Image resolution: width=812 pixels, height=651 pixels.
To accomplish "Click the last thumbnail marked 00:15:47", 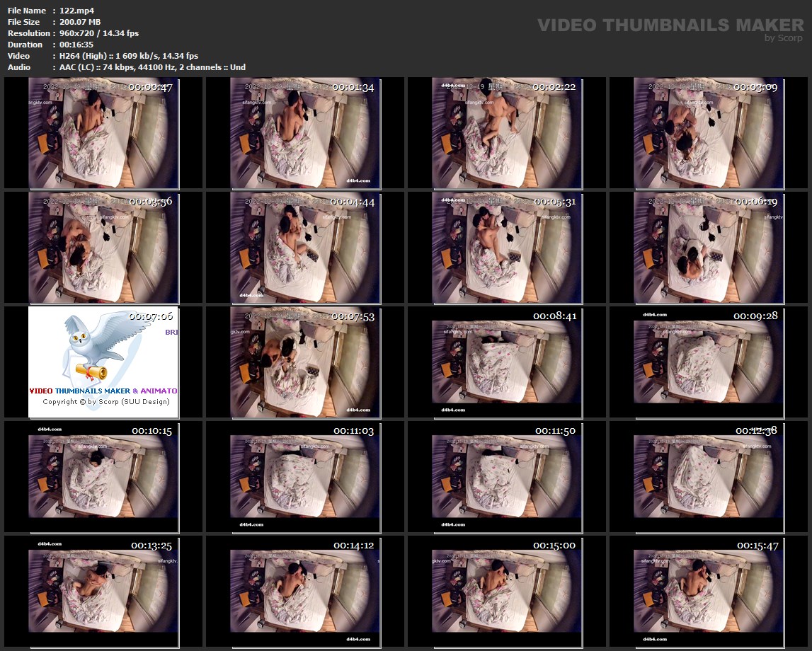I will click(x=709, y=592).
